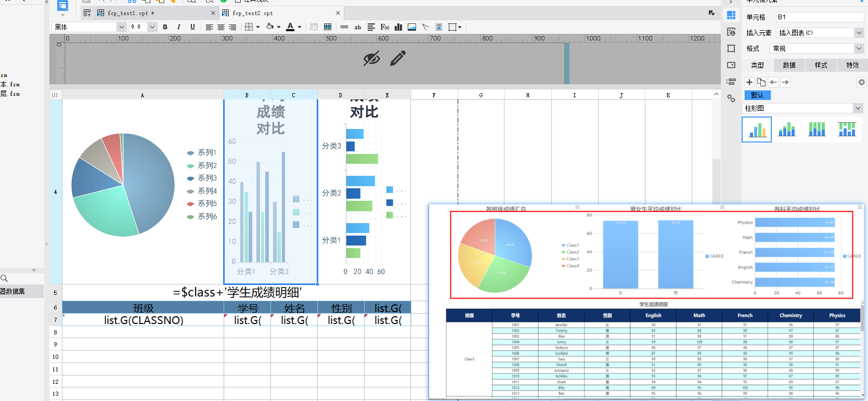Apply the cell border tool
The width and height of the screenshot is (868, 401).
tap(249, 27)
